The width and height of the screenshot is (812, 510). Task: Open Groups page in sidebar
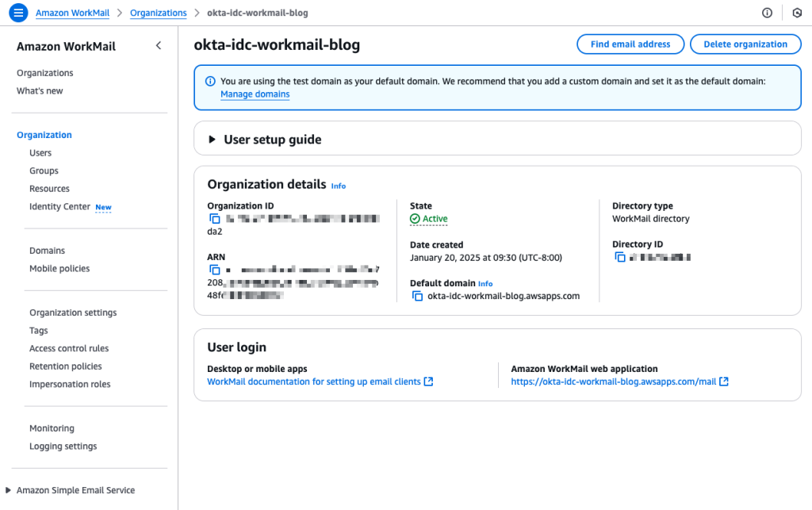(44, 171)
